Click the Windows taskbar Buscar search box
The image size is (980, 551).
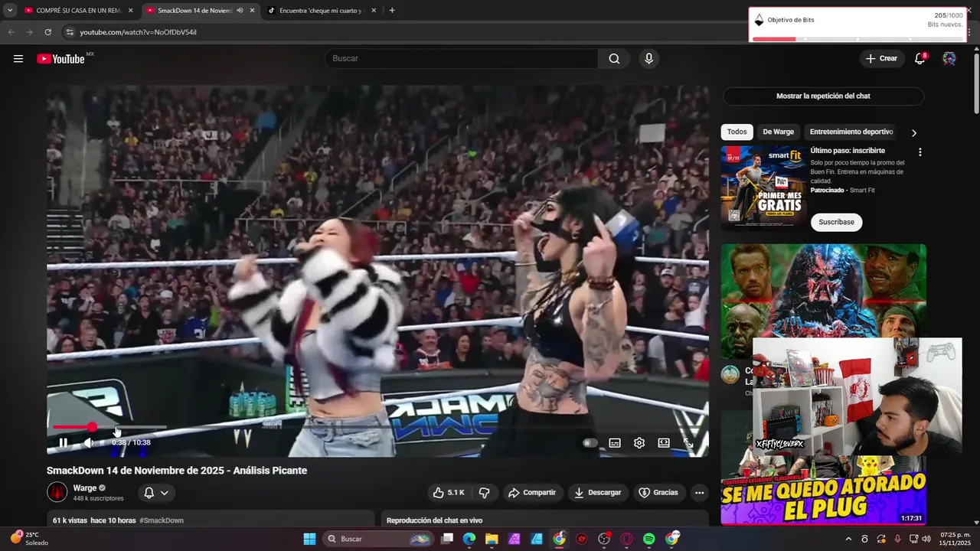pyautogui.click(x=379, y=539)
